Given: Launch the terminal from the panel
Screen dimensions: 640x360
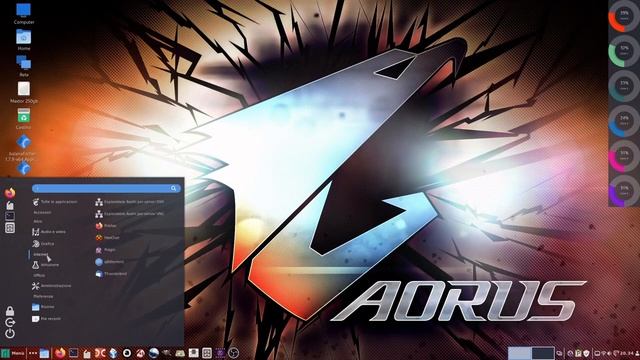Looking at the screenshot, I should pyautogui.click(x=73, y=353).
